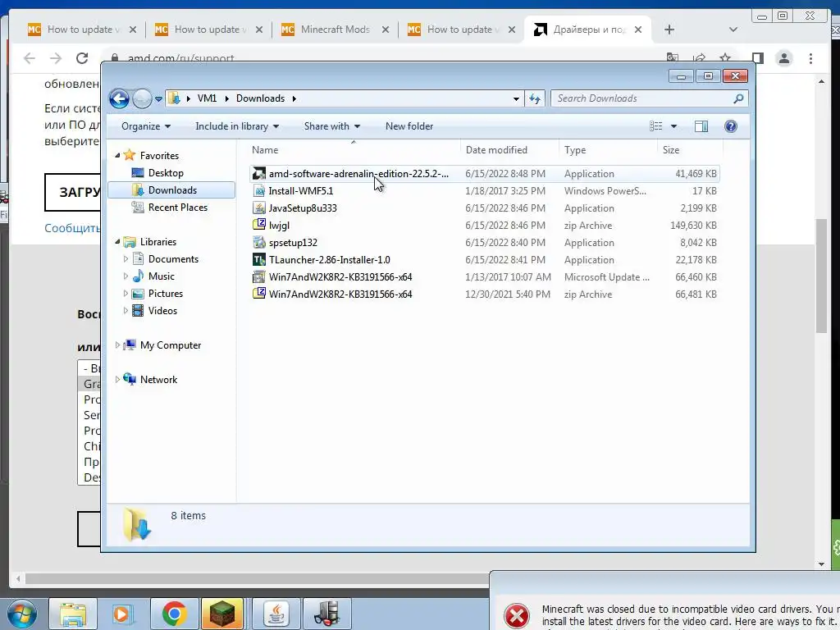Select the lwjgl zip archive icon
840x630 pixels.
click(259, 225)
